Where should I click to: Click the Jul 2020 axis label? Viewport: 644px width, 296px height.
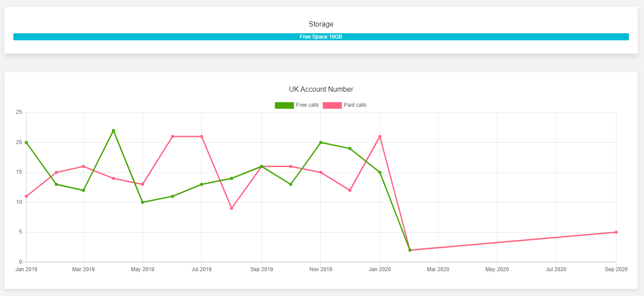click(556, 269)
